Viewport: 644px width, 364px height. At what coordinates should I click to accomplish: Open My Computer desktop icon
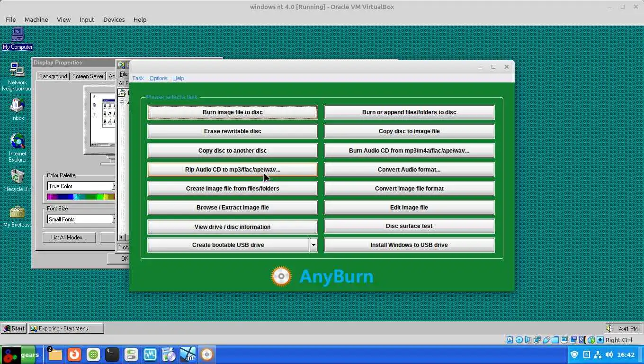pyautogui.click(x=18, y=38)
